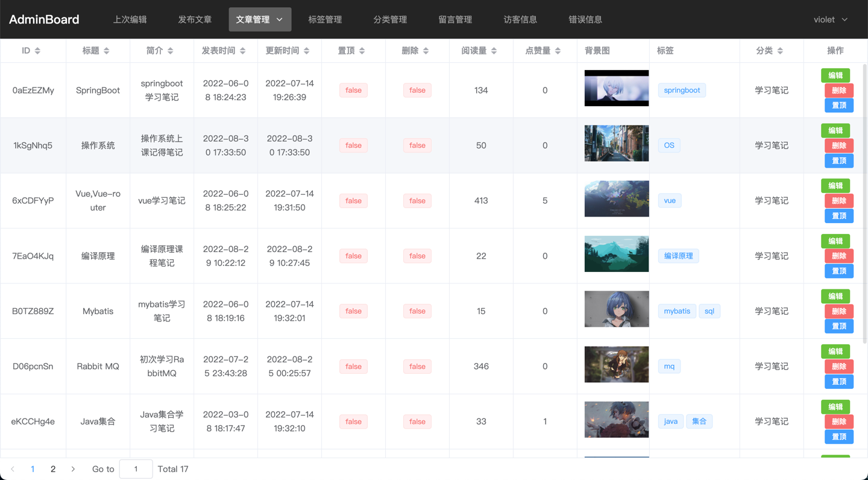The image size is (868, 480).
Task: Click the springboot tag
Action: (x=682, y=90)
